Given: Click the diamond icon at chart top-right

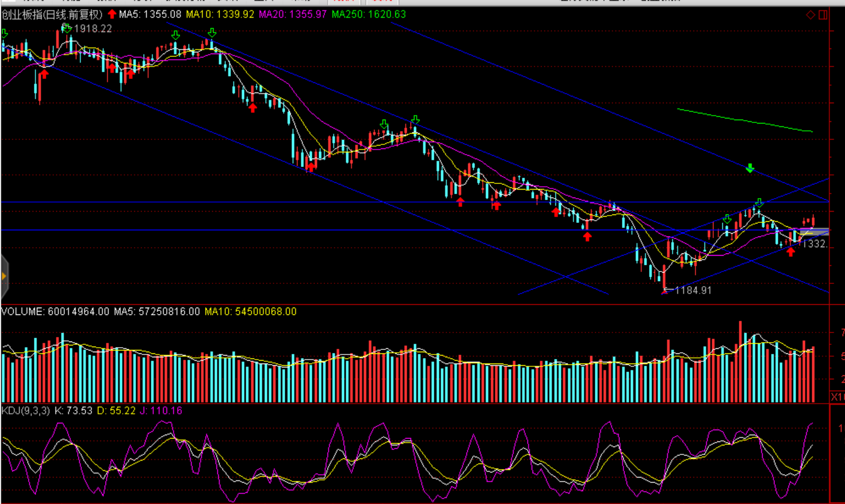Looking at the screenshot, I should 810,15.
